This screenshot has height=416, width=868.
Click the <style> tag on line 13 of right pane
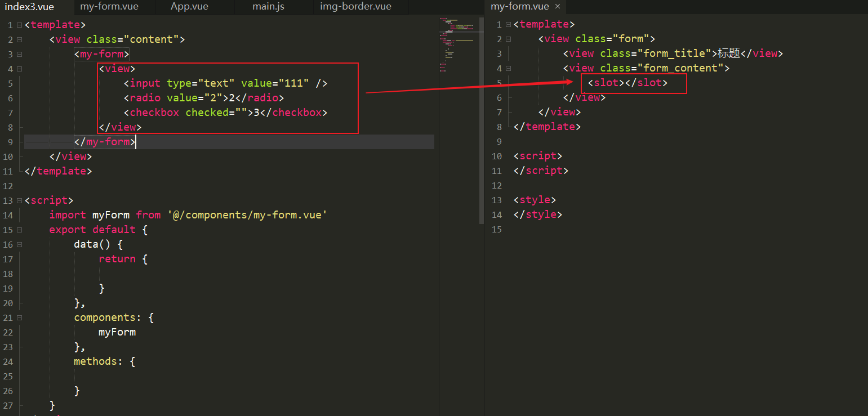pos(535,200)
